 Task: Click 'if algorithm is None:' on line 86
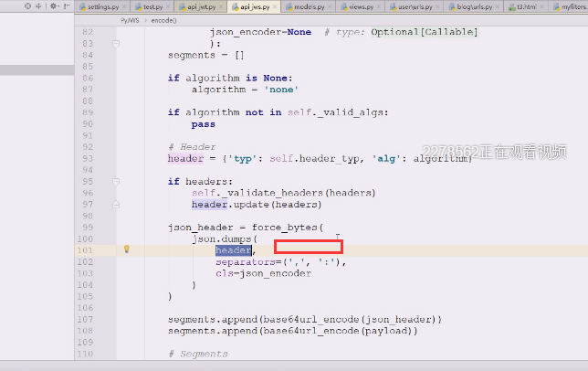click(230, 79)
